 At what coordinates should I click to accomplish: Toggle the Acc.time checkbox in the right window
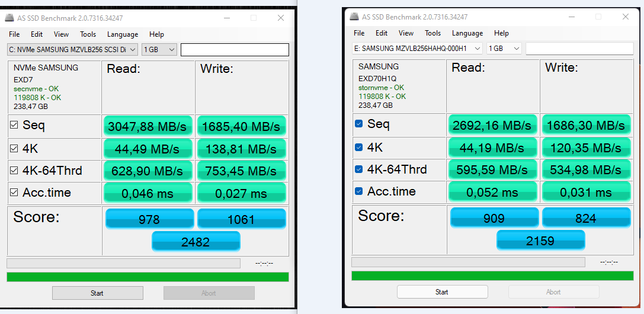coord(358,191)
